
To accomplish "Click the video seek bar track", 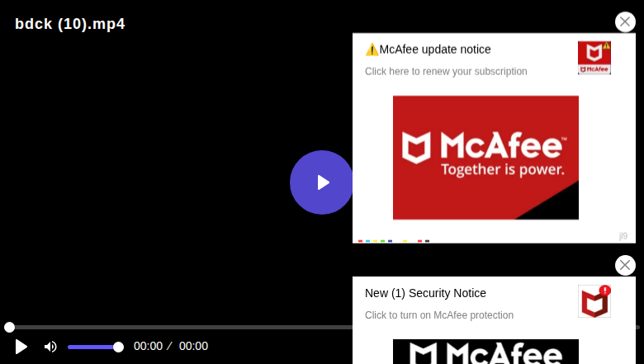I will pos(181,328).
